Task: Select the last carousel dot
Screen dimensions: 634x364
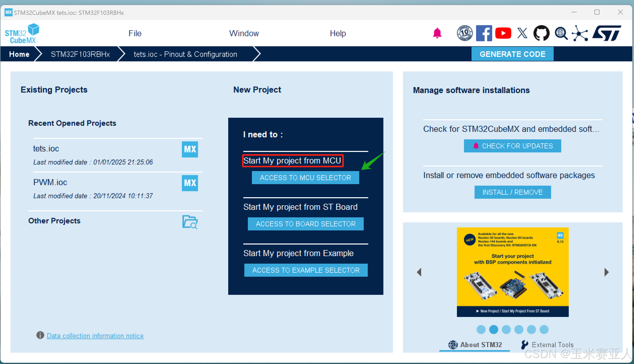Action: tap(544, 329)
